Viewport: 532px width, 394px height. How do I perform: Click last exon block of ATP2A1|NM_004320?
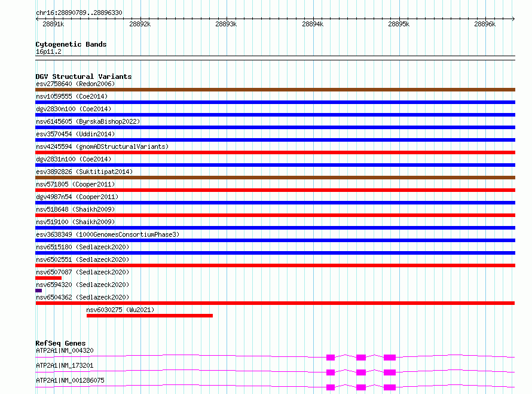pos(390,358)
